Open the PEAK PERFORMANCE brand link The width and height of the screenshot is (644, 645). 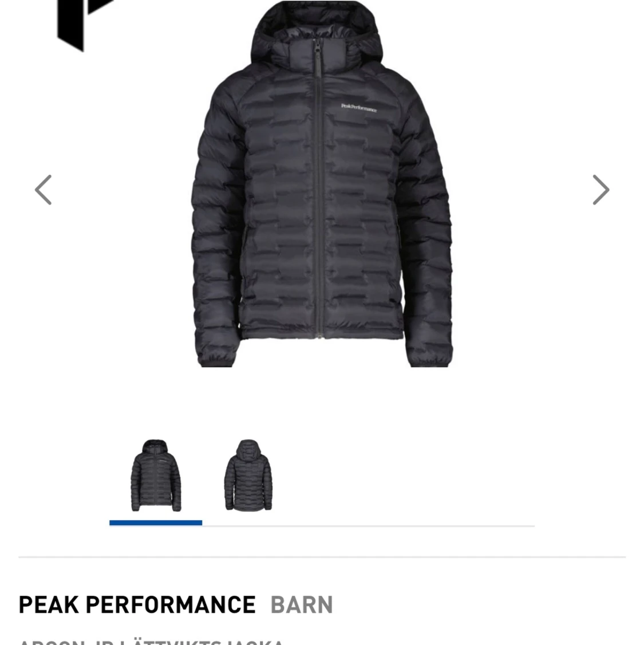tap(137, 605)
